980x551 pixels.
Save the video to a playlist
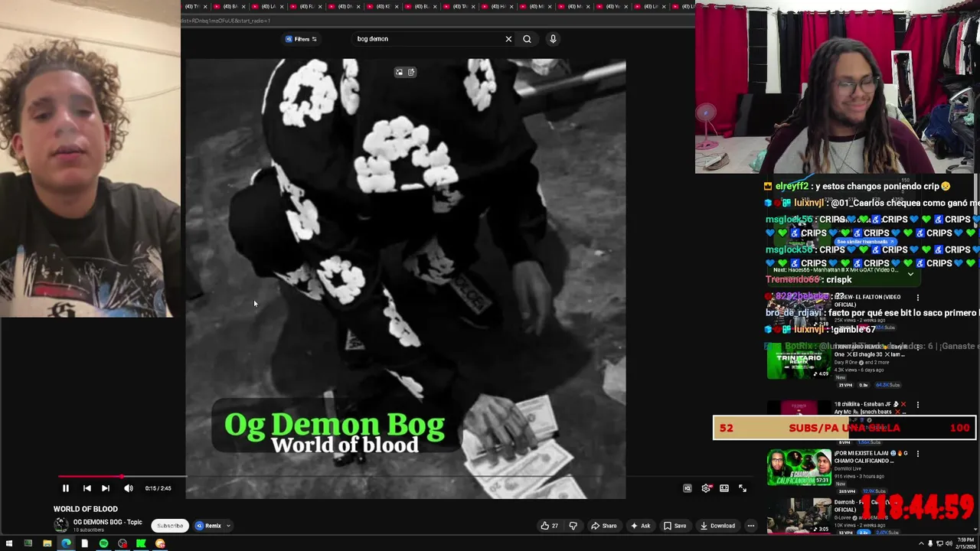[675, 526]
